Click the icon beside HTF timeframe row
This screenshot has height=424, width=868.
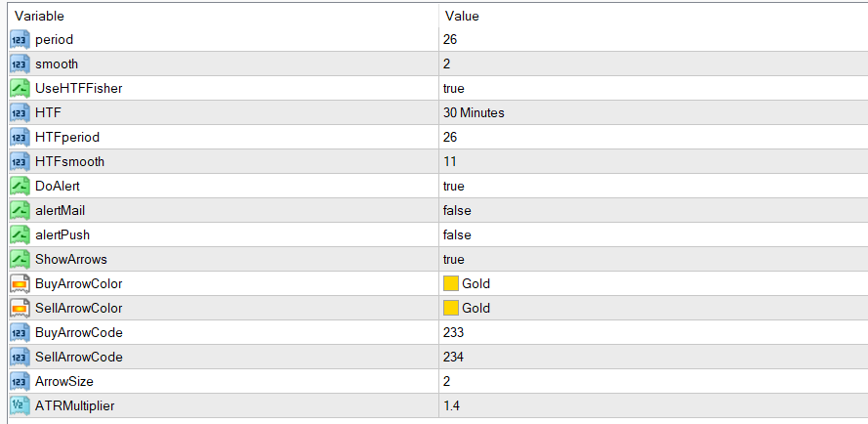coord(20,113)
